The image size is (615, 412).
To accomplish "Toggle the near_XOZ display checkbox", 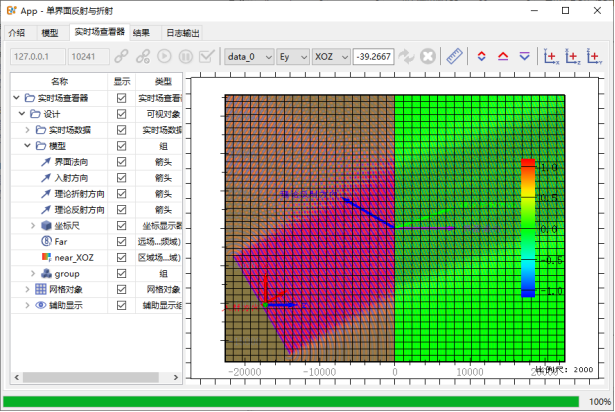I will tap(122, 257).
